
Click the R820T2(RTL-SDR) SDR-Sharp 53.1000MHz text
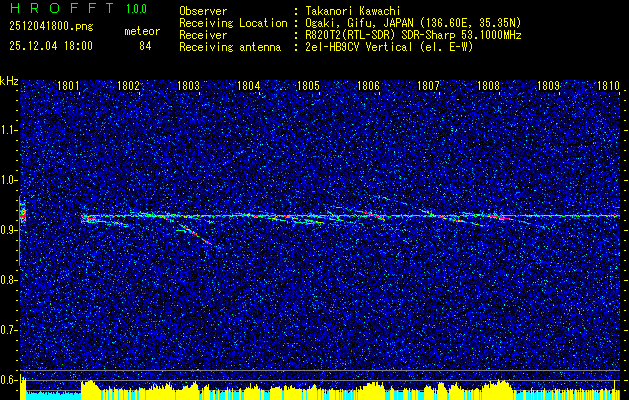(413, 35)
